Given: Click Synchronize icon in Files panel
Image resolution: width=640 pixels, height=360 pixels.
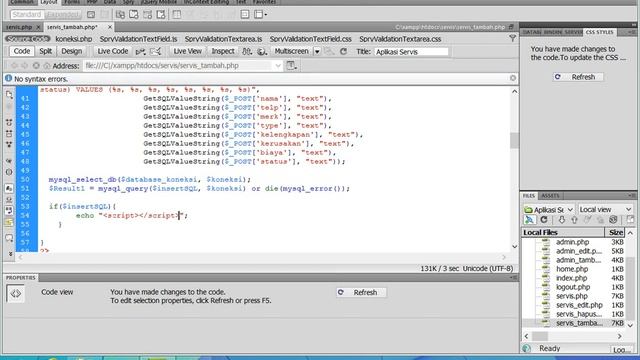Looking at the screenshot, I should pos(613,220).
